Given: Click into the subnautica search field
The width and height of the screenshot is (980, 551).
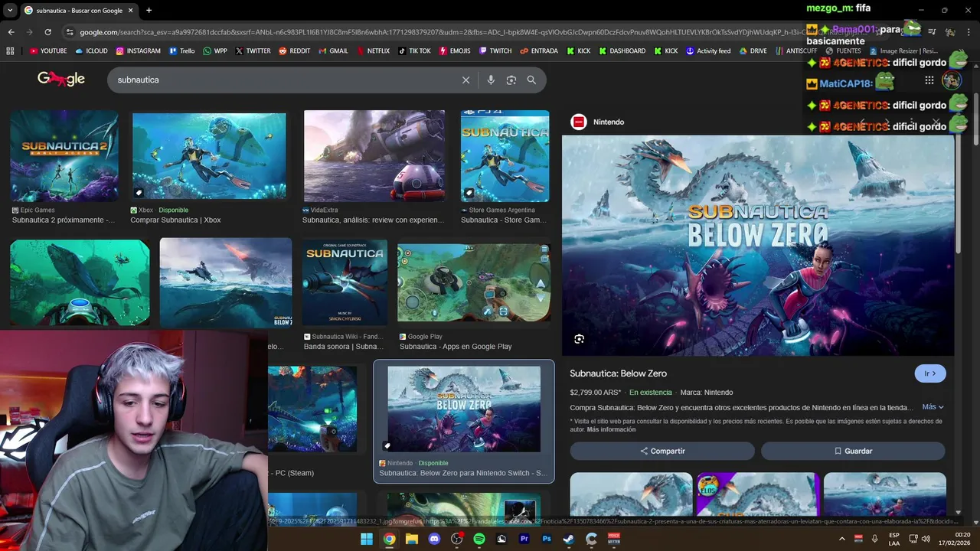Looking at the screenshot, I should coord(283,80).
